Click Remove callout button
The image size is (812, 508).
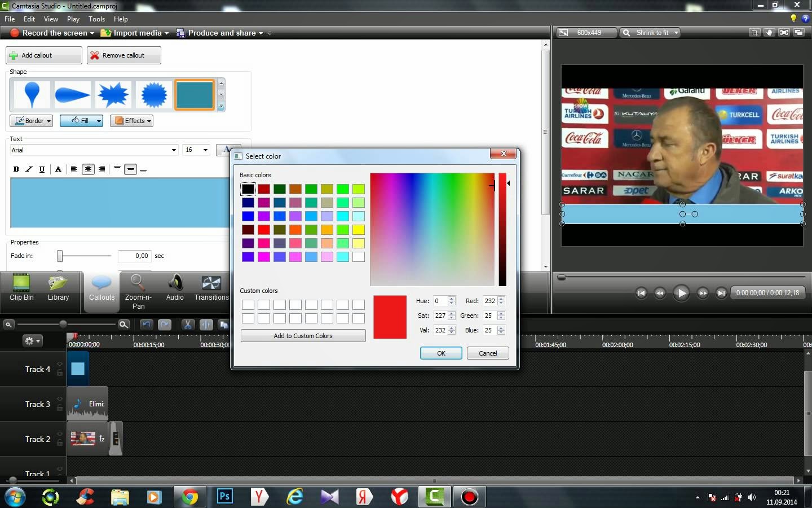click(x=124, y=55)
